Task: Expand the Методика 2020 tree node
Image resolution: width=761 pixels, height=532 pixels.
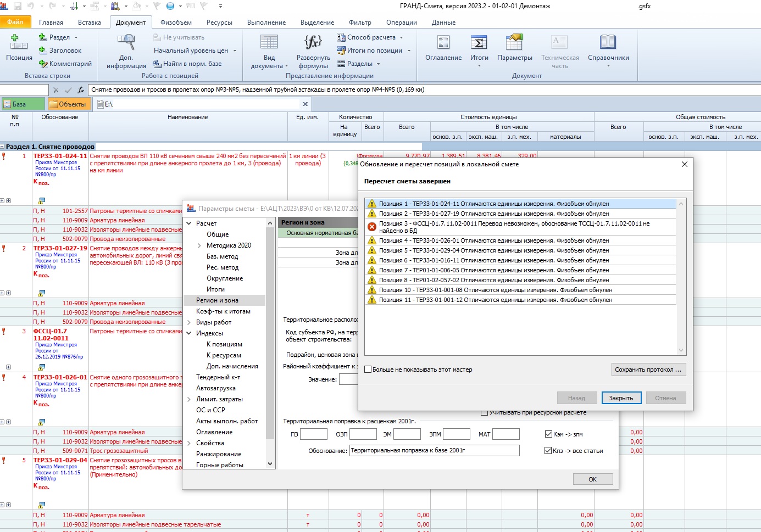Action: [199, 245]
